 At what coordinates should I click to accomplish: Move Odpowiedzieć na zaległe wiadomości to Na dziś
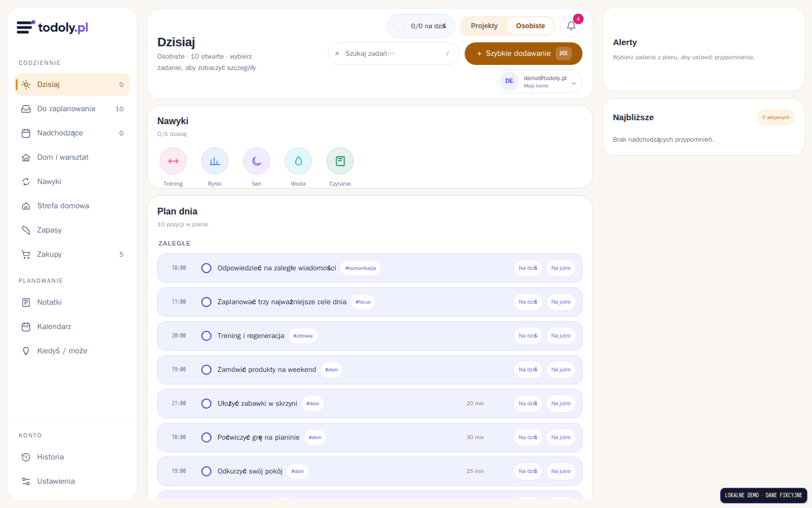[528, 268]
